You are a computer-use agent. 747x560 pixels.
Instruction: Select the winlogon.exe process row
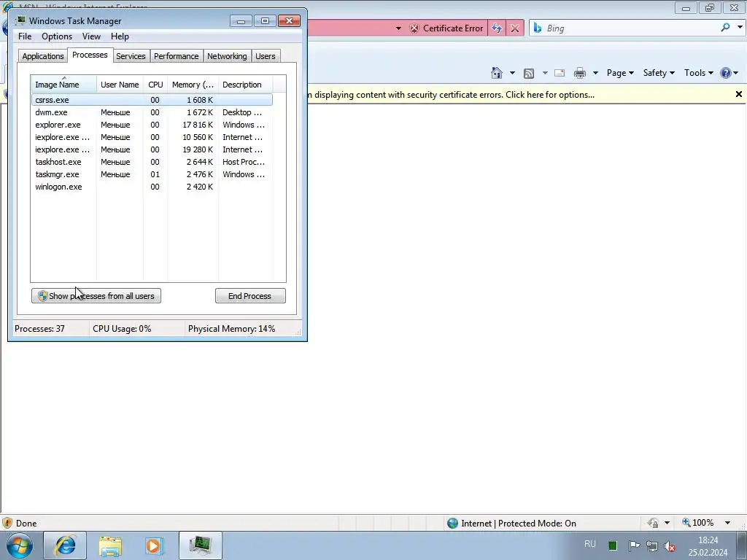(152, 187)
